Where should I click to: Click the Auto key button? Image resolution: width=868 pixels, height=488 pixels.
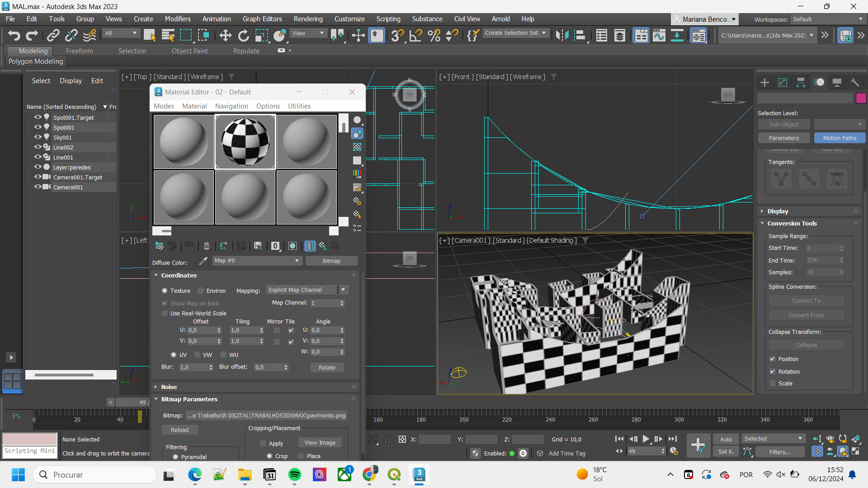click(726, 439)
